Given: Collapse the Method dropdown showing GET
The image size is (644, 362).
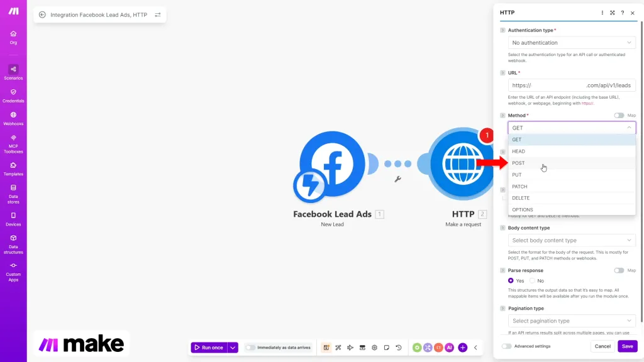Looking at the screenshot, I should tap(572, 128).
